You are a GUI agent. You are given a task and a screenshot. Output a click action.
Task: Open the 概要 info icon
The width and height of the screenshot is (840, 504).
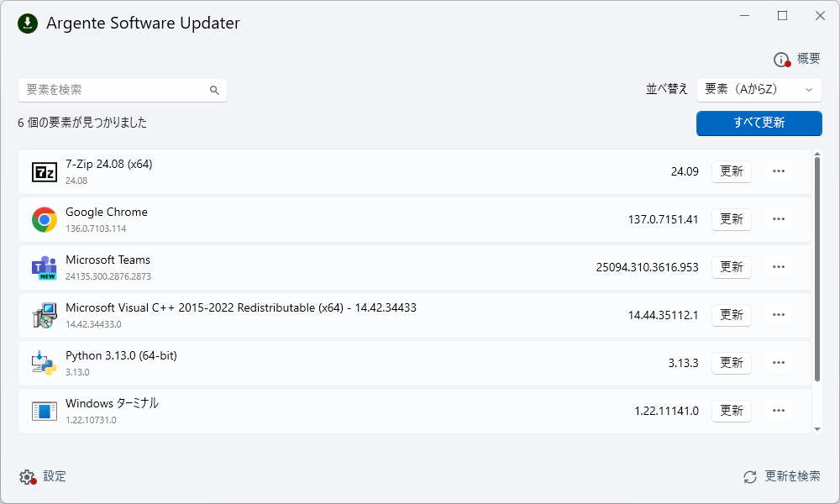pos(782,60)
